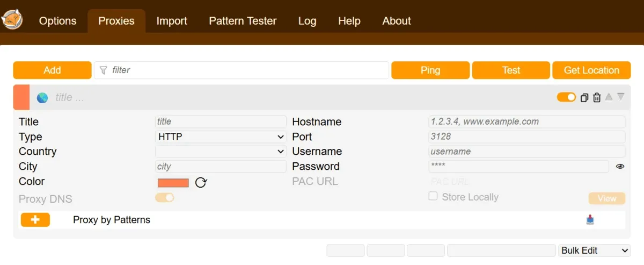Click the PAC URL input field
644x265 pixels.
tap(527, 181)
